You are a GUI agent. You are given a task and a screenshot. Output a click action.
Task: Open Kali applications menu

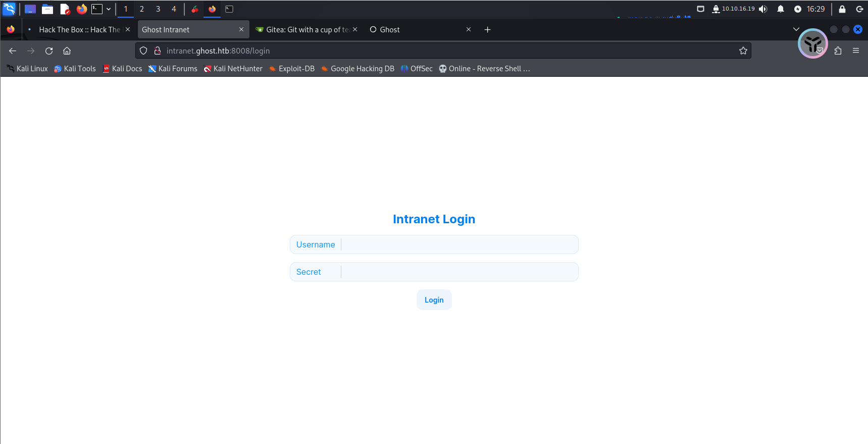[9, 9]
